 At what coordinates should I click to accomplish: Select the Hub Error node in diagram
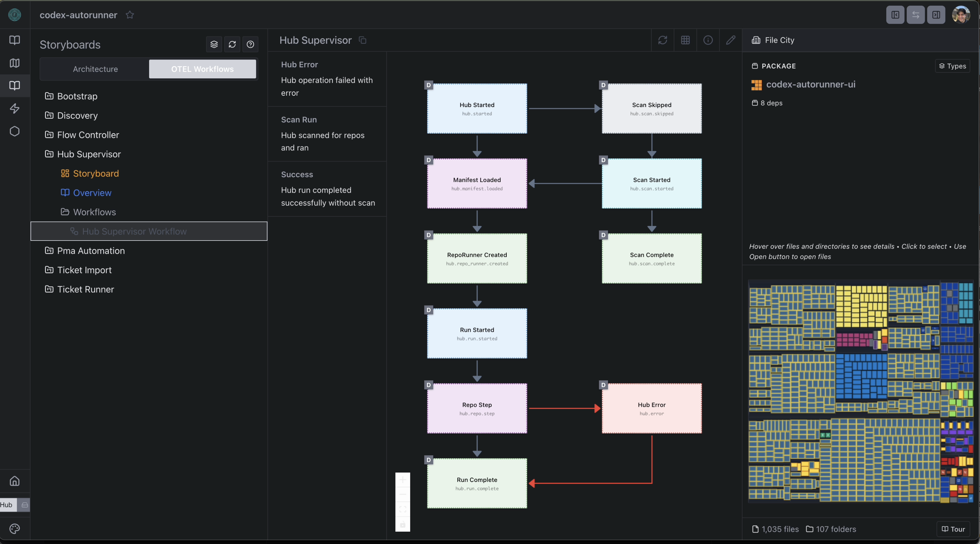[651, 408]
